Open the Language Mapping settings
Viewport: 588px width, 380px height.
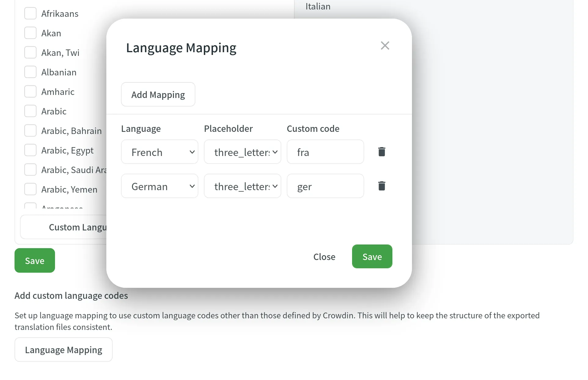coord(63,349)
